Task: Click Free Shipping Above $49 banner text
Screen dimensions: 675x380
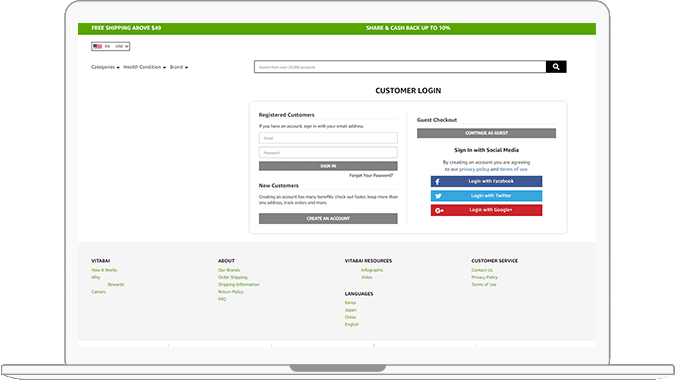Action: [x=126, y=28]
